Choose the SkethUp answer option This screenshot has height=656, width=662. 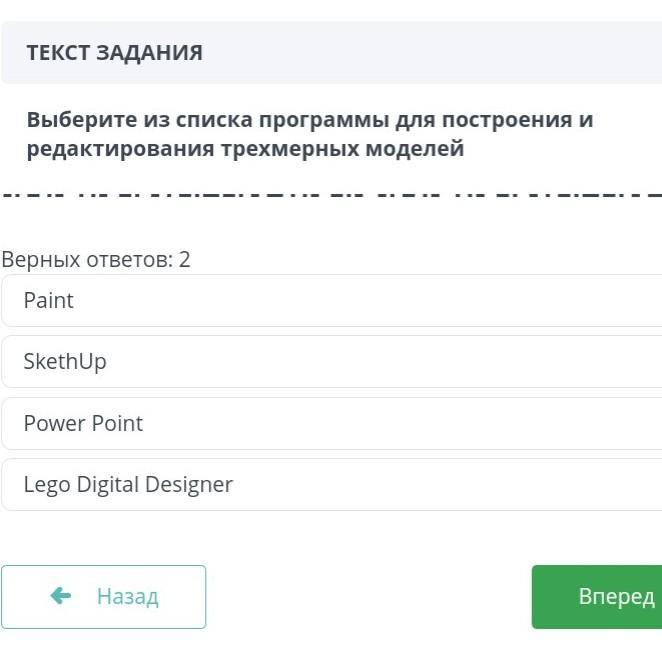click(x=65, y=362)
